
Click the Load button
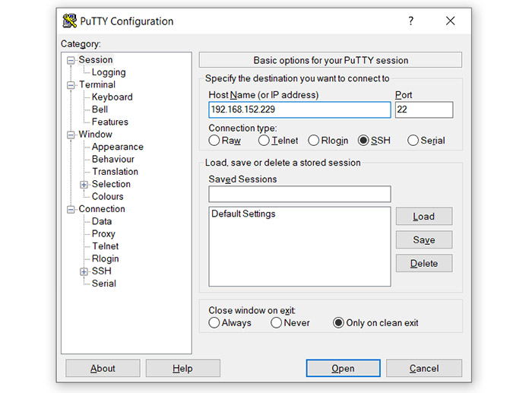click(424, 216)
